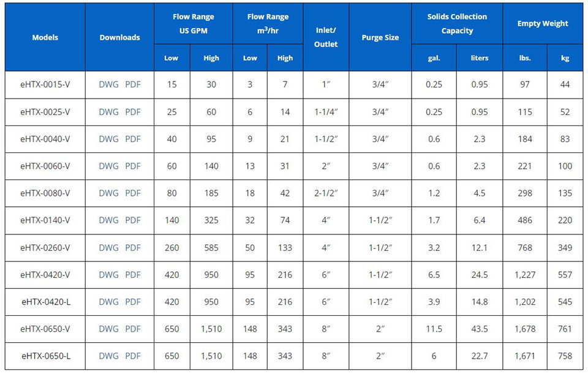Image resolution: width=588 pixels, height=374 pixels.
Task: Click the Empty Weight header
Action: 543,24
